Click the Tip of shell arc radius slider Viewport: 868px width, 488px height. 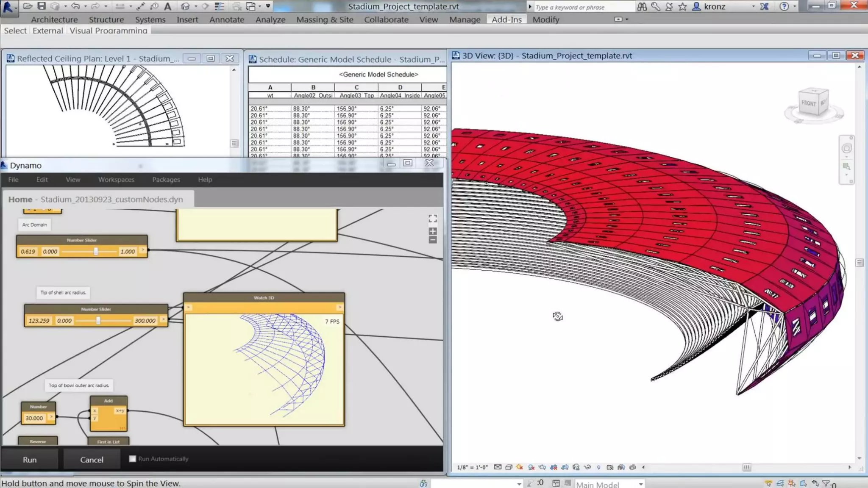[98, 321]
